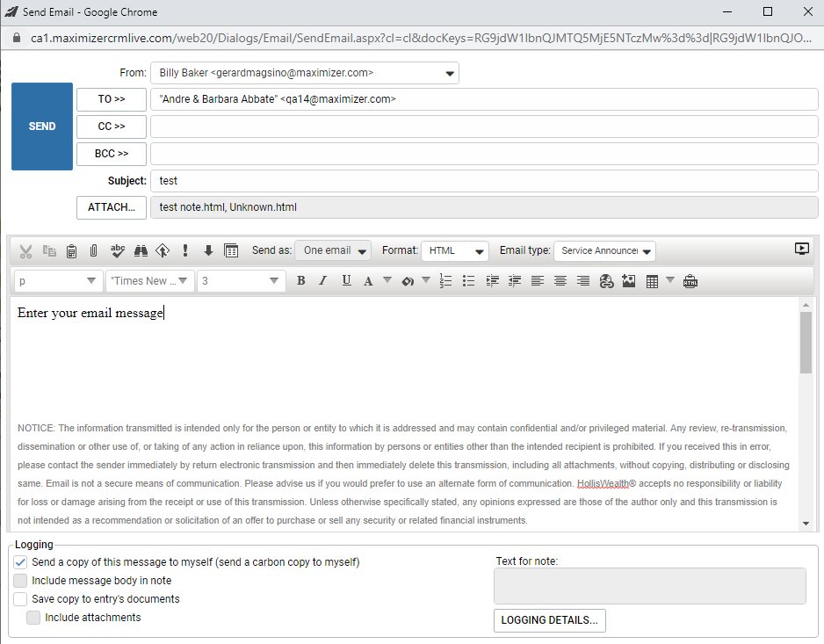Viewport: 824px width, 644px height.
Task: Insert a table with grid icon
Action: pyautogui.click(x=652, y=281)
